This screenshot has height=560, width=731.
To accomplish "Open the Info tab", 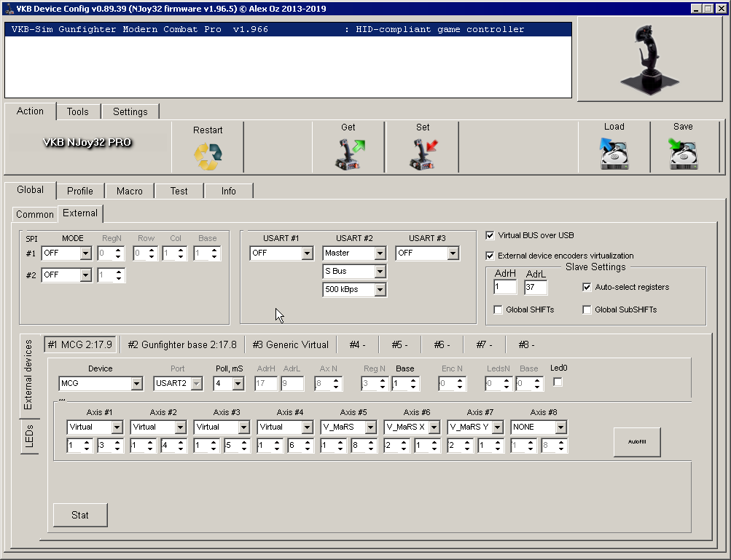I will coord(228,191).
